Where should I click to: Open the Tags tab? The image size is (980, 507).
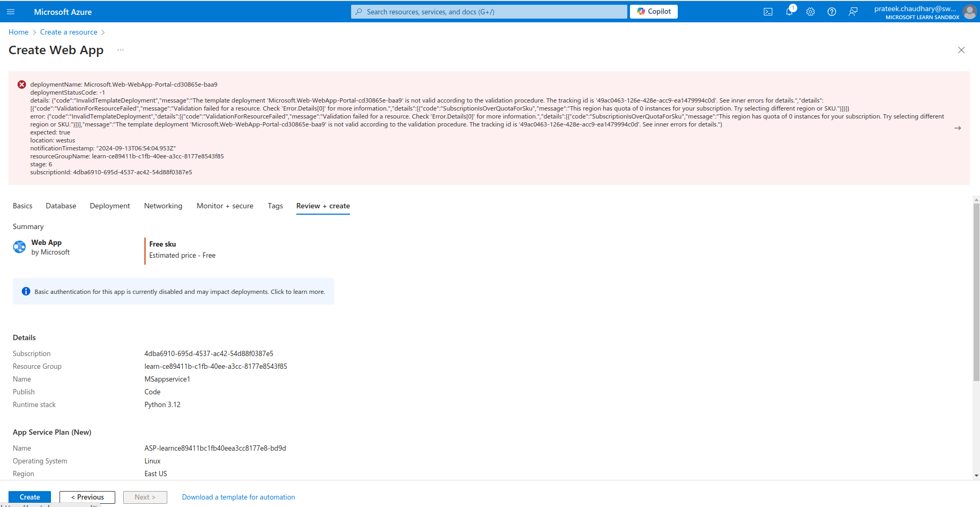[x=275, y=206]
